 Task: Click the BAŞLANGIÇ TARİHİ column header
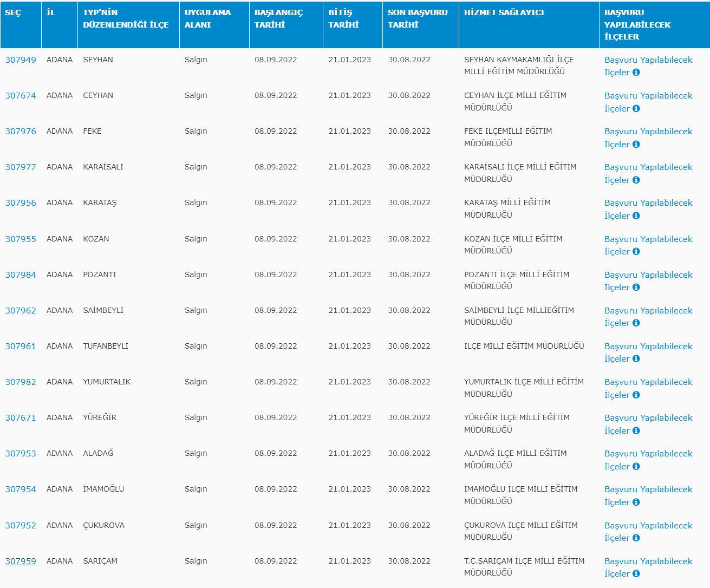click(x=278, y=18)
